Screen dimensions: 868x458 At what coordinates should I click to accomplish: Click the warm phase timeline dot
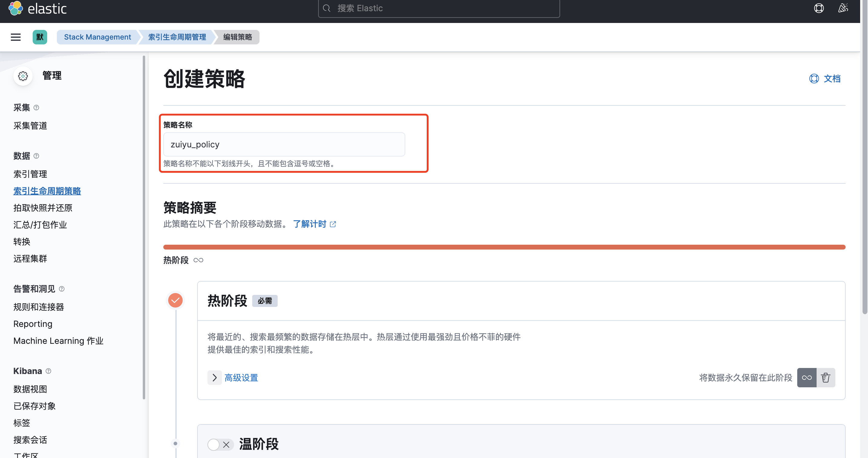[x=175, y=443]
